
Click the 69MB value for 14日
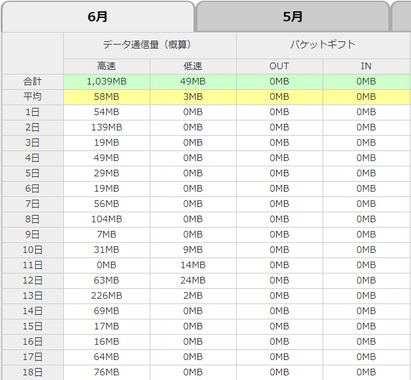coord(107,311)
